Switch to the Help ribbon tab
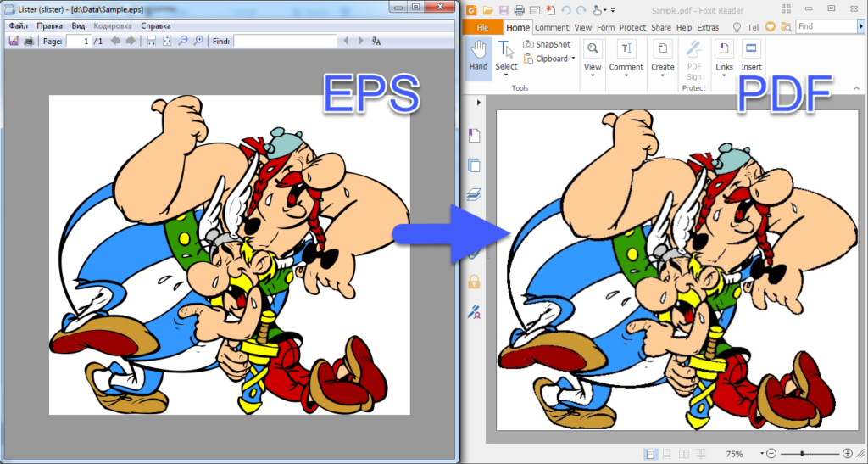The height and width of the screenshot is (464, 868). point(684,27)
